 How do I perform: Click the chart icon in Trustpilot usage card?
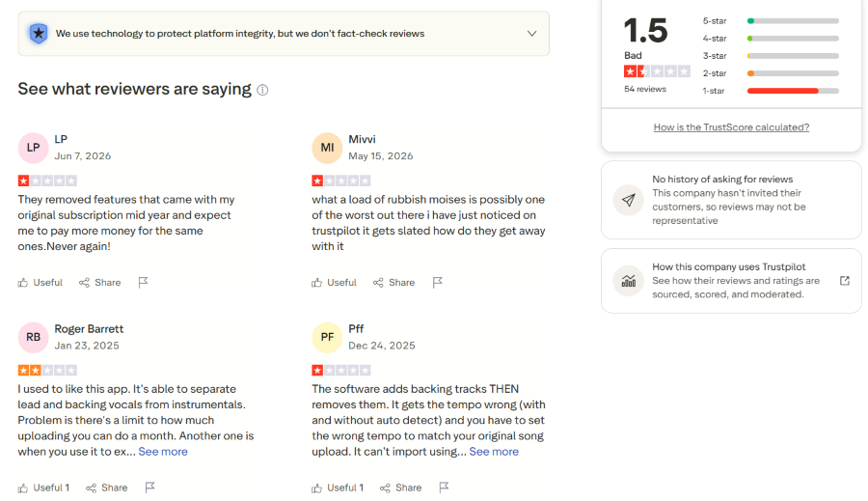coord(628,281)
